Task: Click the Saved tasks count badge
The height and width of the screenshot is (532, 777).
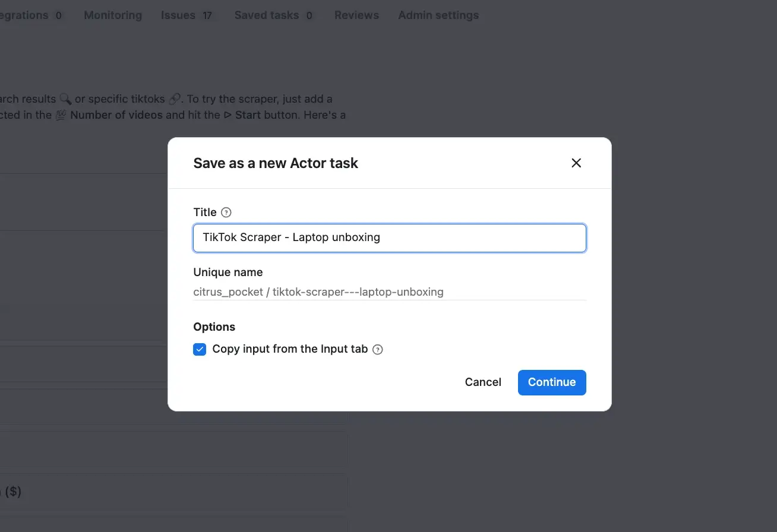Action: [x=309, y=16]
